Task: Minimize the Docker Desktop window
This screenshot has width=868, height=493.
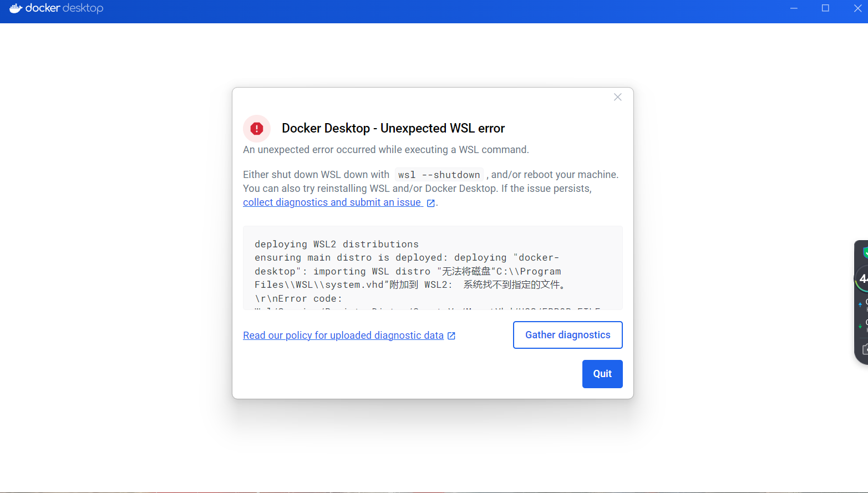Action: 794,8
